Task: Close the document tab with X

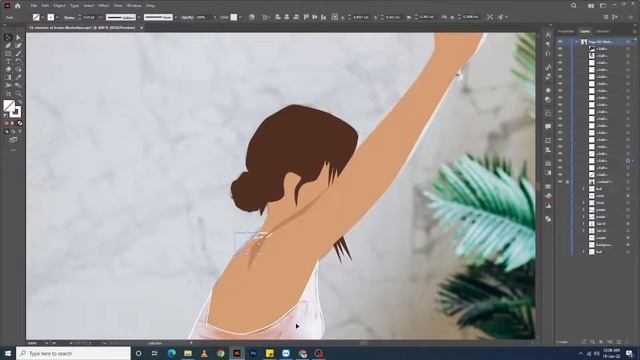Action: [x=142, y=28]
